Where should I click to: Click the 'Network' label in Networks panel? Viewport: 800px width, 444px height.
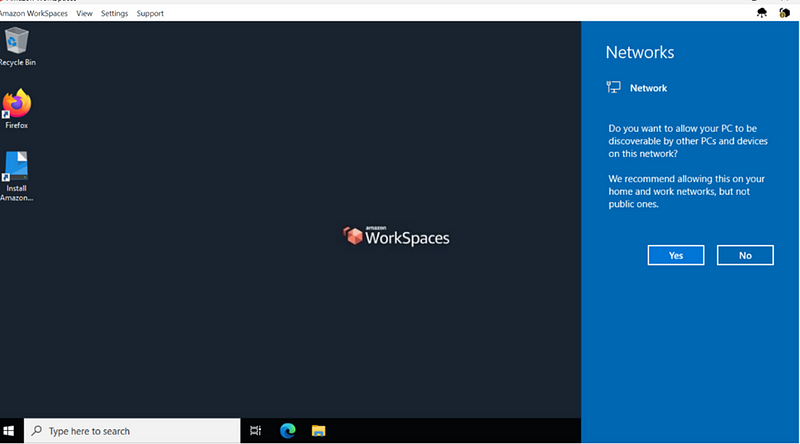[648, 88]
